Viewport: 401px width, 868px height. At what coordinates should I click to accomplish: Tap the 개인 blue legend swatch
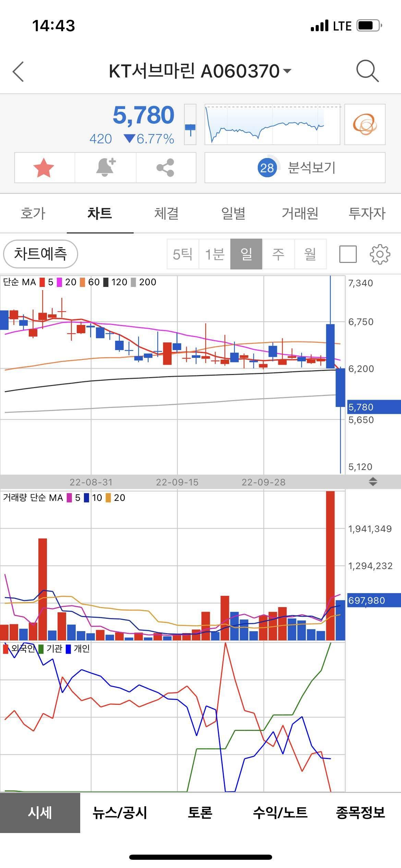click(69, 649)
